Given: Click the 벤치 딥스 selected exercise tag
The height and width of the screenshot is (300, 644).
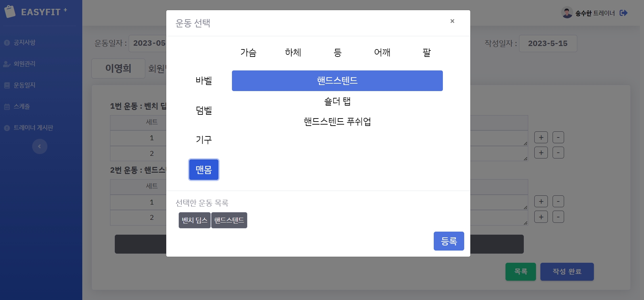Looking at the screenshot, I should tap(195, 220).
